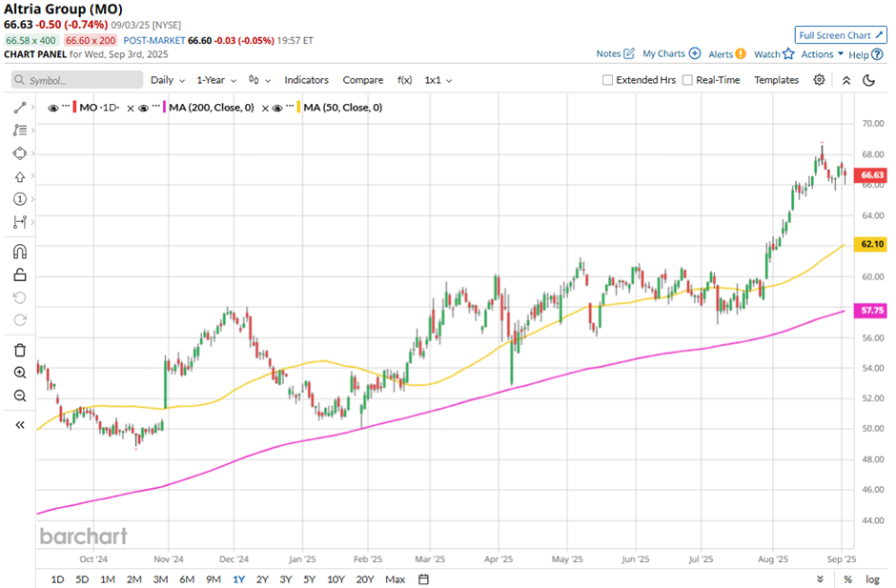Screen dimensions: 896x588
Task: Toggle percent scale with % button
Action: pyautogui.click(x=848, y=579)
